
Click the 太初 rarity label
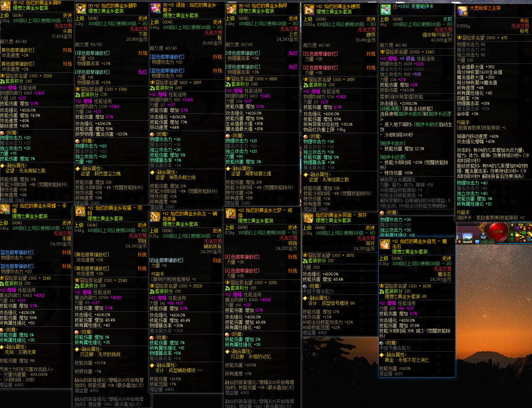448,19
